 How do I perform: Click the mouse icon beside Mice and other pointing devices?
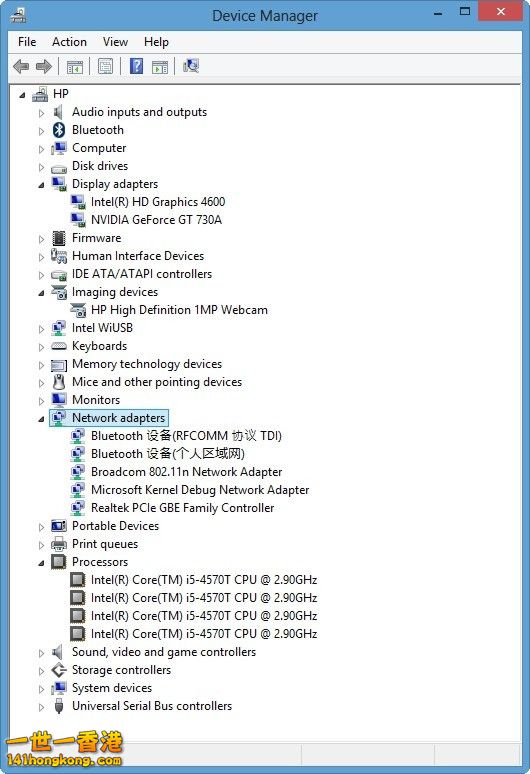[x=59, y=382]
